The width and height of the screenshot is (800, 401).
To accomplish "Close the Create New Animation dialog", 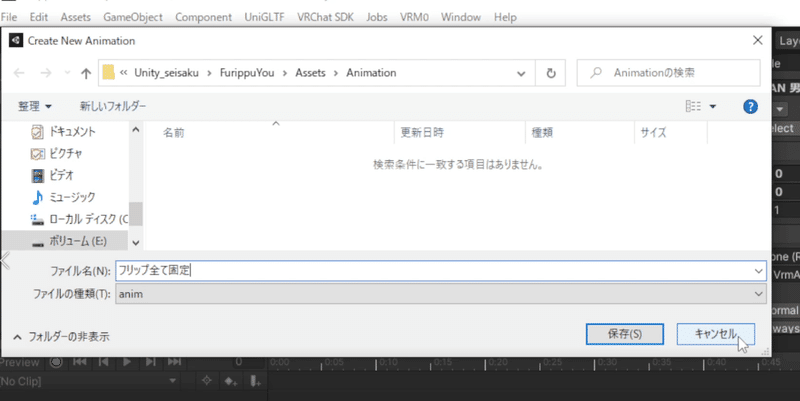I will click(x=758, y=40).
